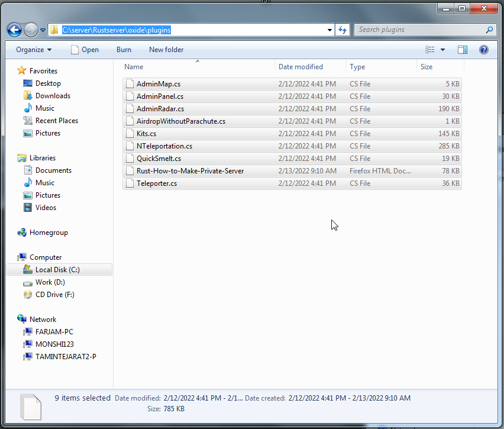Click the Refresh button beside address bar
Viewport: 504px width, 429px height.
tap(343, 30)
